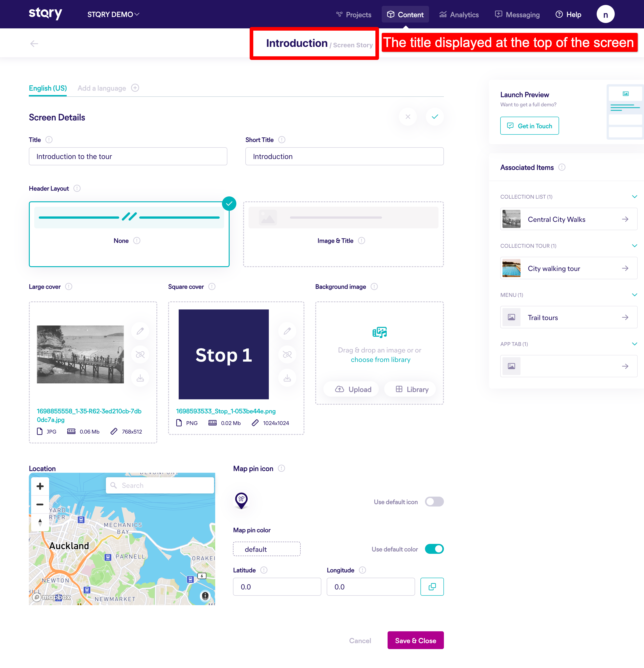Zoom in on the location map

40,486
